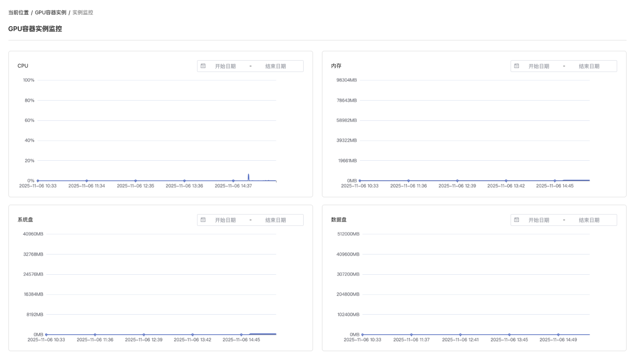Screen dimensions: 633x364
Task: Click 系统盘 data point at 2025-11-06 14:45
Action: pyautogui.click(x=241, y=335)
